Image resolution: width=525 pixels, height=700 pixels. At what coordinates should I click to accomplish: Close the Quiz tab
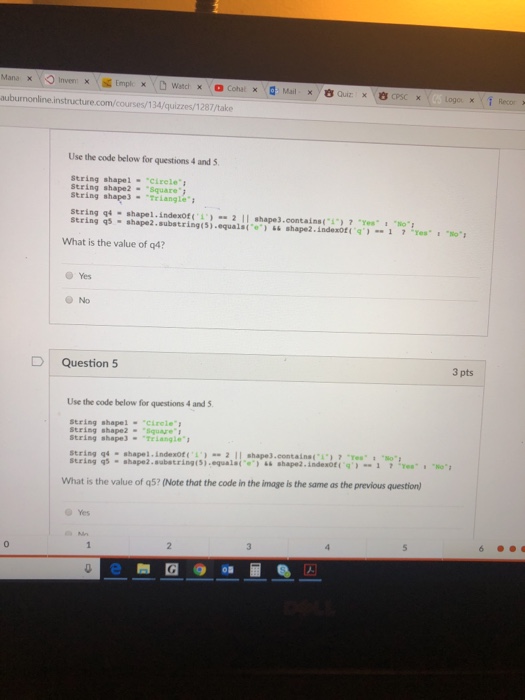[364, 95]
